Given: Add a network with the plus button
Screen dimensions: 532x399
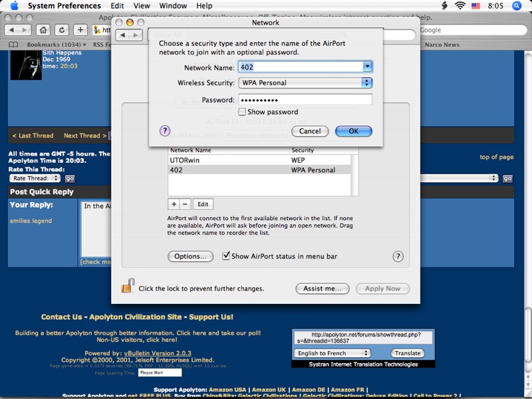Looking at the screenshot, I should [174, 204].
